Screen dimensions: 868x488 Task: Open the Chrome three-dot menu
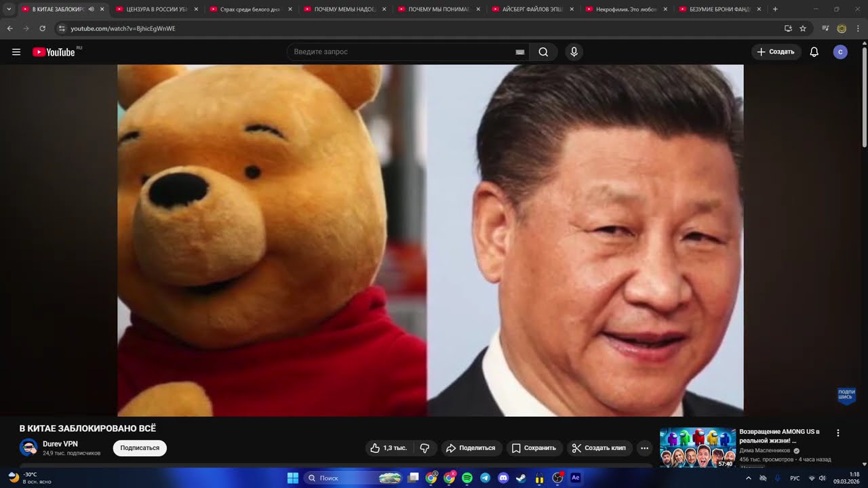pos(858,28)
